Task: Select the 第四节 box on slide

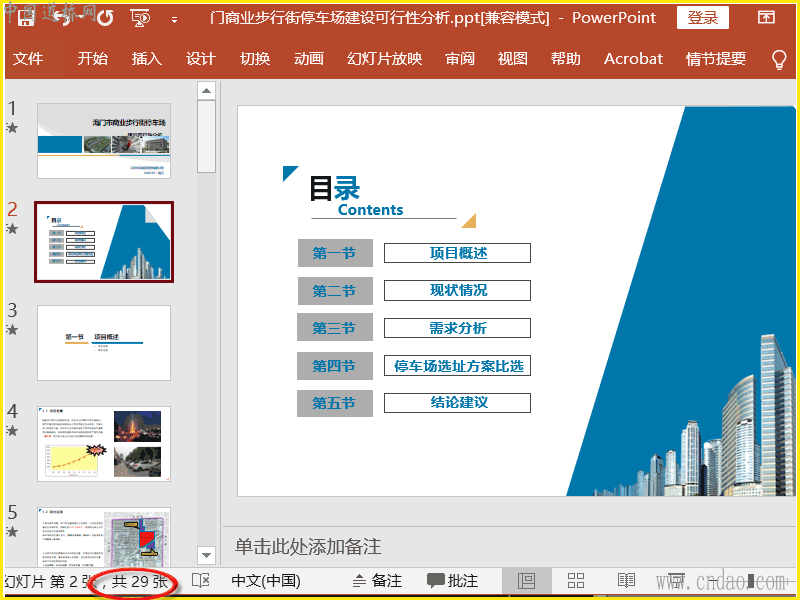Action: tap(335, 366)
